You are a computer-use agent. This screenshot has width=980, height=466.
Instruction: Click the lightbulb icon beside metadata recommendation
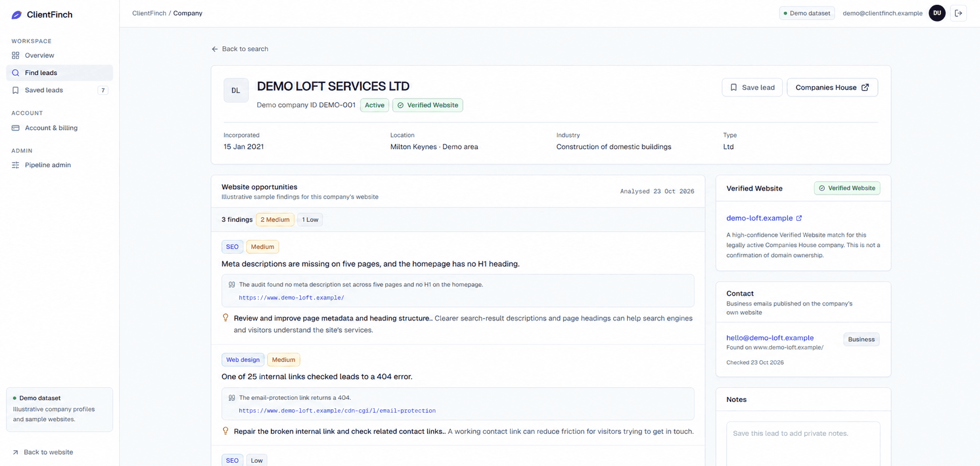click(x=226, y=318)
